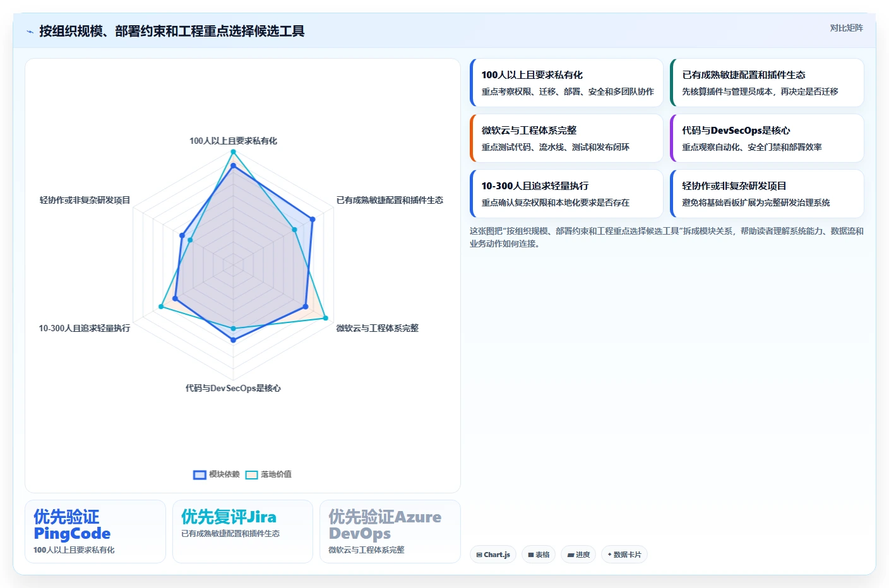
Task: Open the 轻协作或非复杂研发项目 card
Action: pyautogui.click(x=767, y=194)
